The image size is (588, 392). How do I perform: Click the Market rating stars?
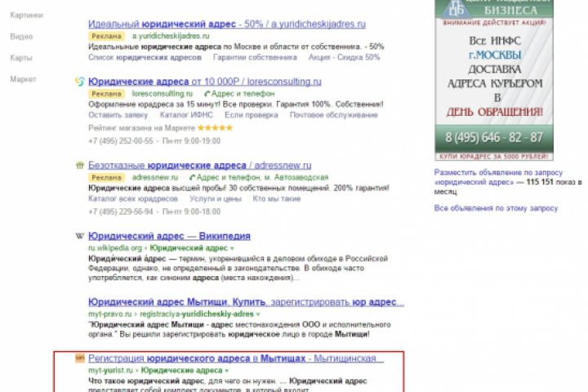216,128
